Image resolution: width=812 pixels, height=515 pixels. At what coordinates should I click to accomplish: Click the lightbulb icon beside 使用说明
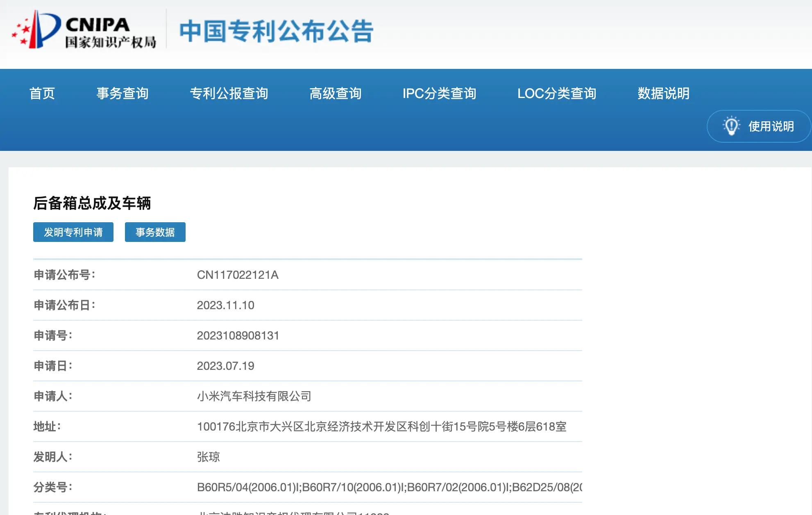[731, 126]
